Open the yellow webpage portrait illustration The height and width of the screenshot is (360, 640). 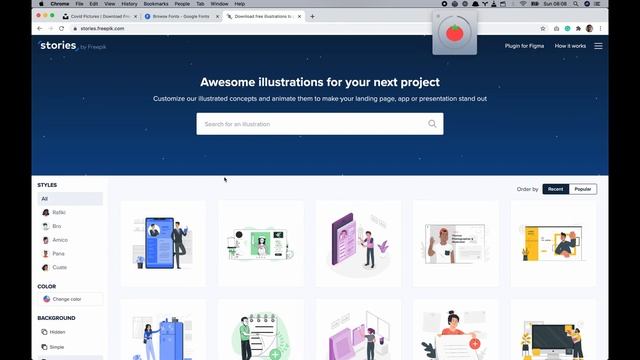(553, 243)
